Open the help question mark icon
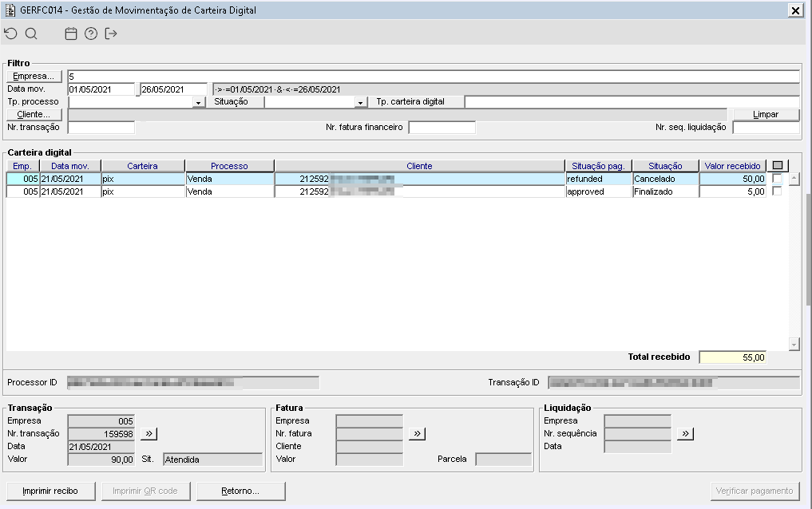This screenshot has width=812, height=509. [x=91, y=34]
